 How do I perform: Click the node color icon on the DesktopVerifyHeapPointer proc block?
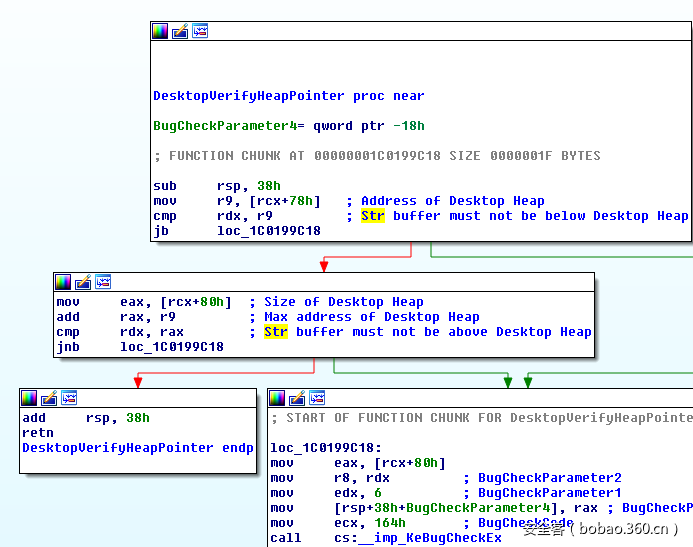pos(160,31)
